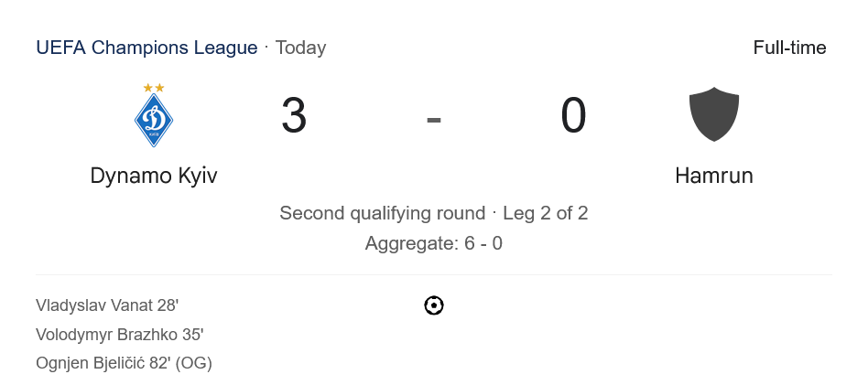The width and height of the screenshot is (868, 385).
Task: Click the Leg 2 of 2 label
Action: pyautogui.click(x=546, y=213)
